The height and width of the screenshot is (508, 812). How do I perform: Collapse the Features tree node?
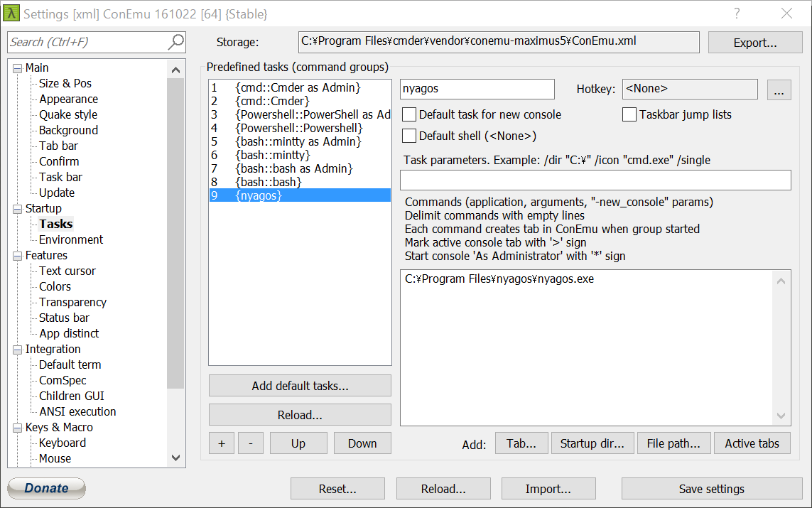(18, 256)
